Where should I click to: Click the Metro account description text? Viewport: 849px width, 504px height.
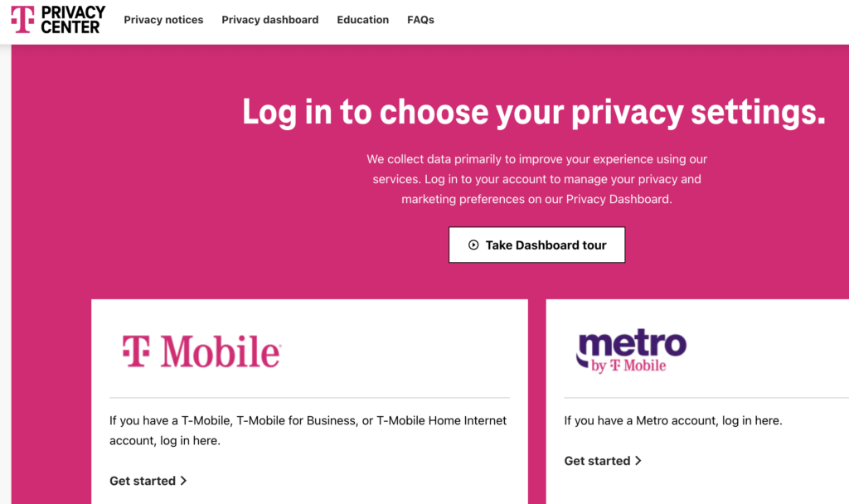[673, 420]
